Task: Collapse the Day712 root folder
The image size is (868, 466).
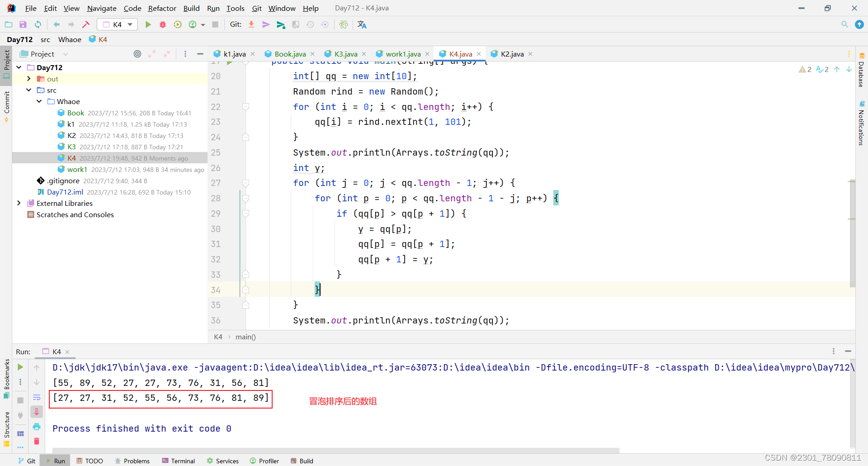Action: (x=19, y=67)
